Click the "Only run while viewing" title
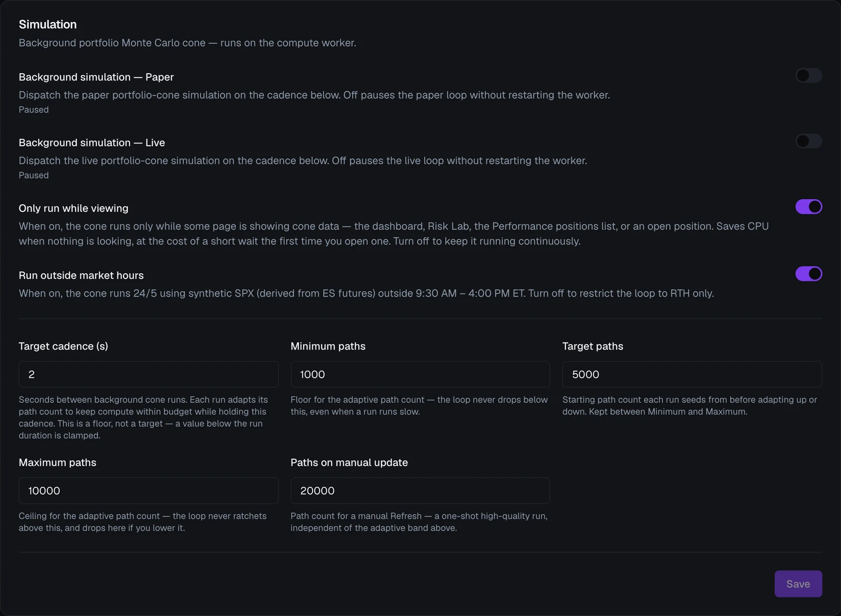The height and width of the screenshot is (616, 841). [x=74, y=208]
